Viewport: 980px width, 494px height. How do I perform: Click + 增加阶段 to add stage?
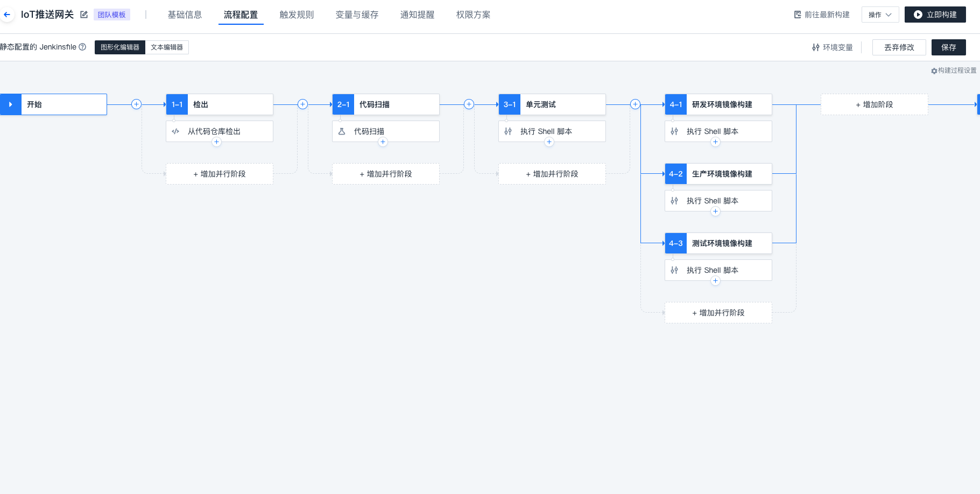(x=875, y=104)
